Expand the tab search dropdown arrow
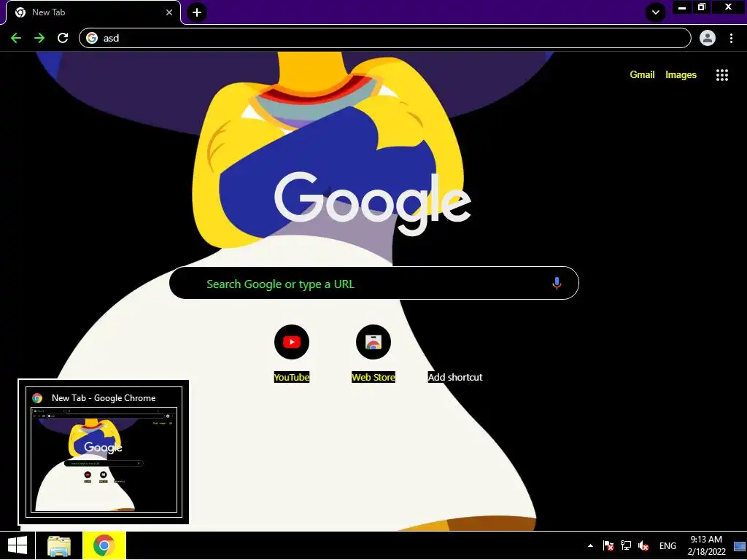The image size is (747, 560). coord(656,12)
